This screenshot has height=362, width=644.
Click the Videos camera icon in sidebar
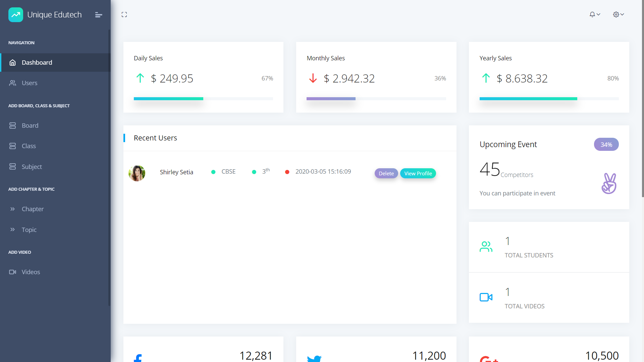click(x=13, y=272)
